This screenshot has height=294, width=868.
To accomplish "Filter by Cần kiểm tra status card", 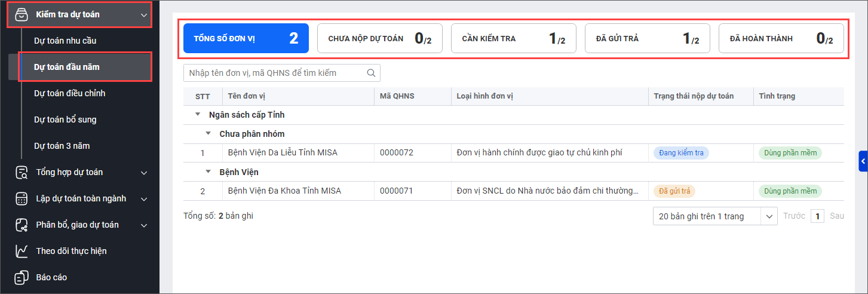I will point(513,39).
